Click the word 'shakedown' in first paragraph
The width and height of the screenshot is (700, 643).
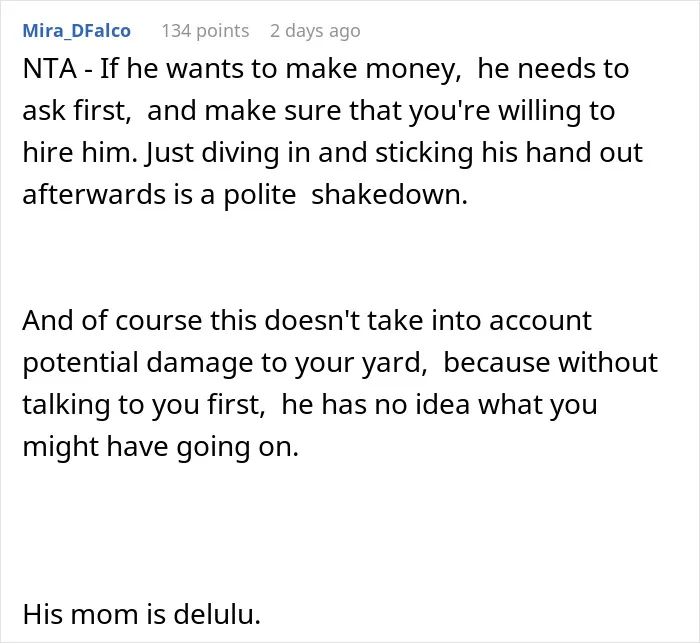[389, 195]
